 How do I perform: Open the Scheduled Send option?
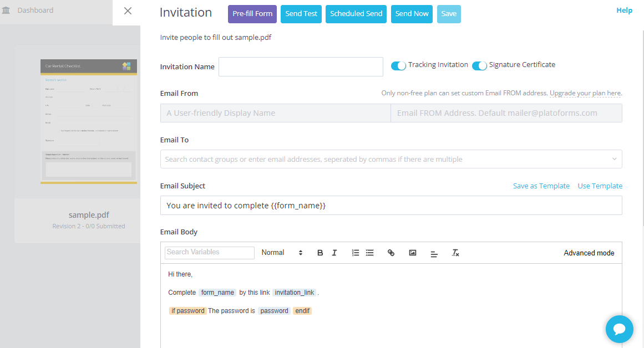[x=356, y=14]
